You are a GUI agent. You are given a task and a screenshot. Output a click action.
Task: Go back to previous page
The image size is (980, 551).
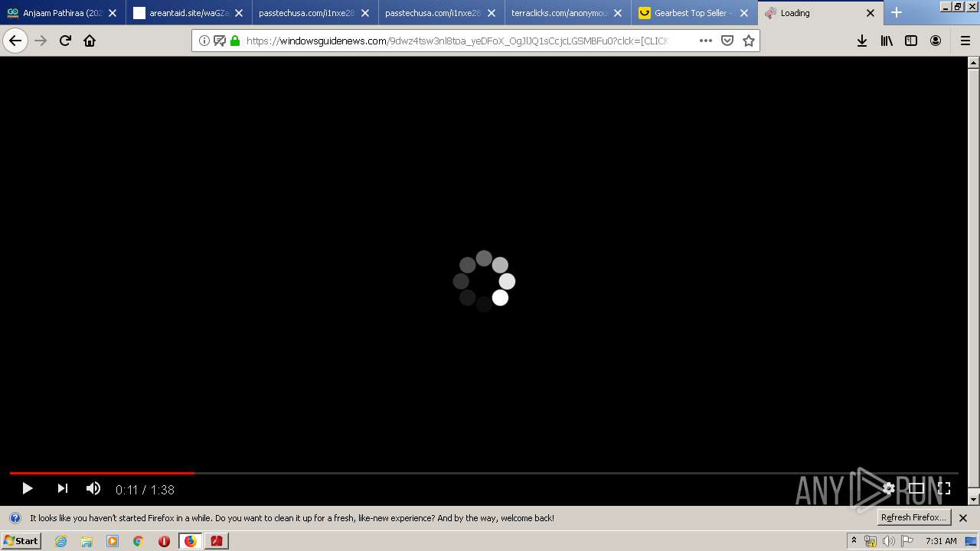point(15,41)
